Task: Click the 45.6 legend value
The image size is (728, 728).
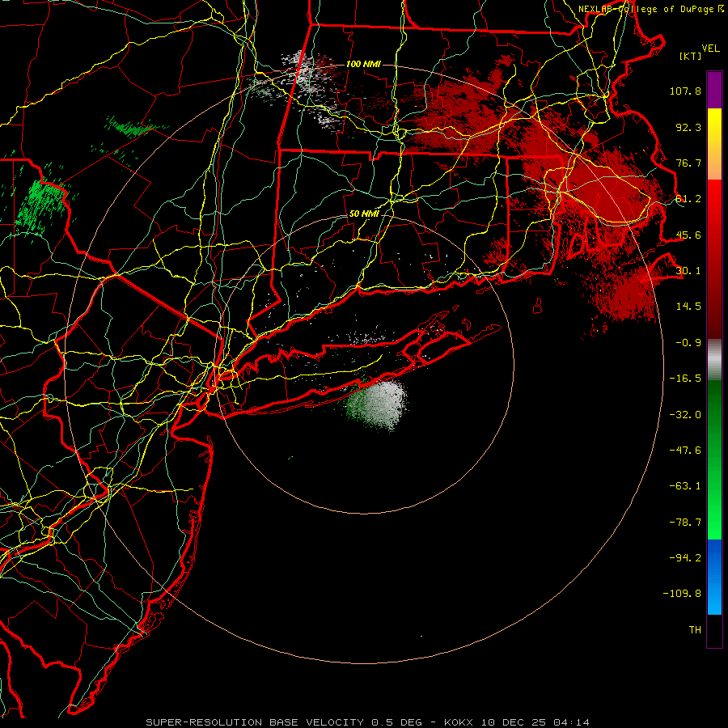Action: pyautogui.click(x=688, y=235)
